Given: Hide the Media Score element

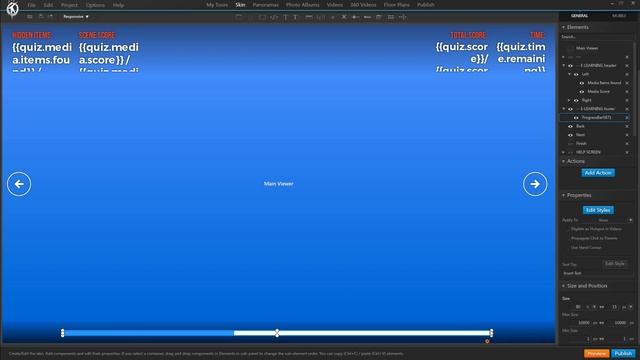Looking at the screenshot, I should [x=582, y=91].
